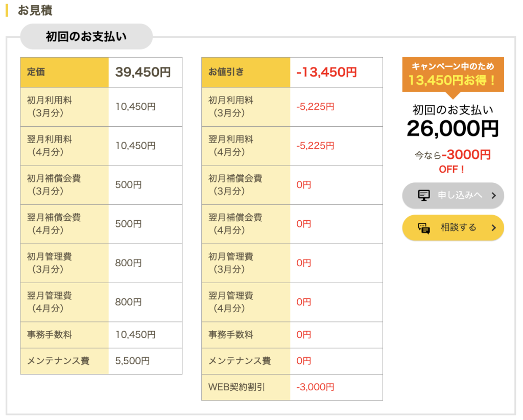Select the -13,450円 discount total
The width and height of the screenshot is (523, 420).
[x=326, y=72]
